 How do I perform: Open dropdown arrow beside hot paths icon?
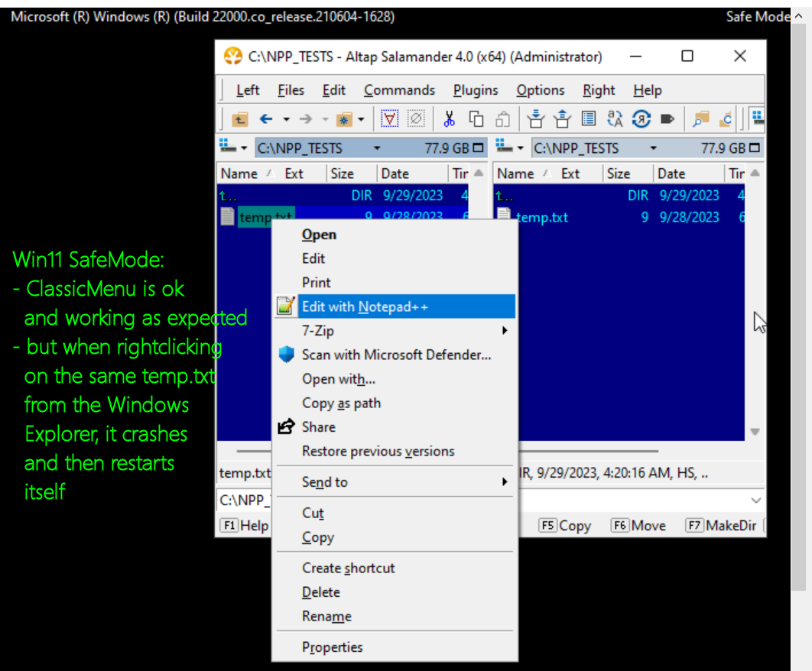(x=362, y=119)
